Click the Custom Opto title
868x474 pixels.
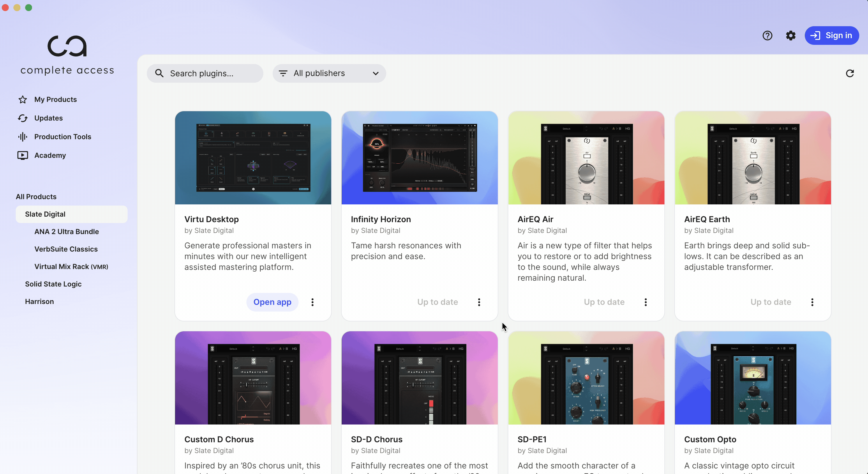(x=710, y=439)
